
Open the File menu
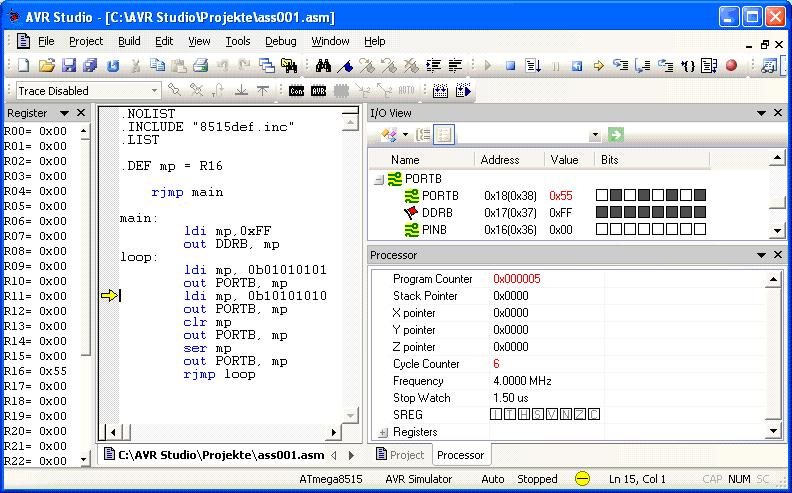(46, 41)
